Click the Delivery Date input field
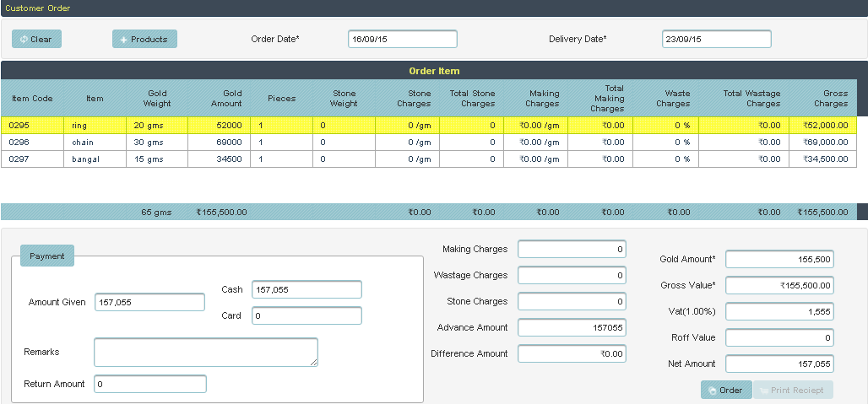The image size is (868, 404). pyautogui.click(x=716, y=39)
